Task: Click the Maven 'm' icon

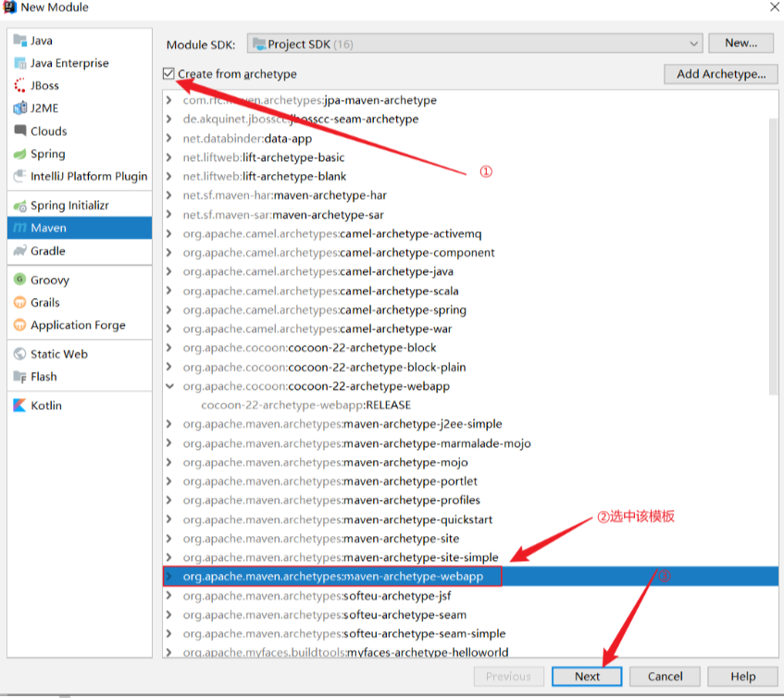Action: tap(20, 228)
